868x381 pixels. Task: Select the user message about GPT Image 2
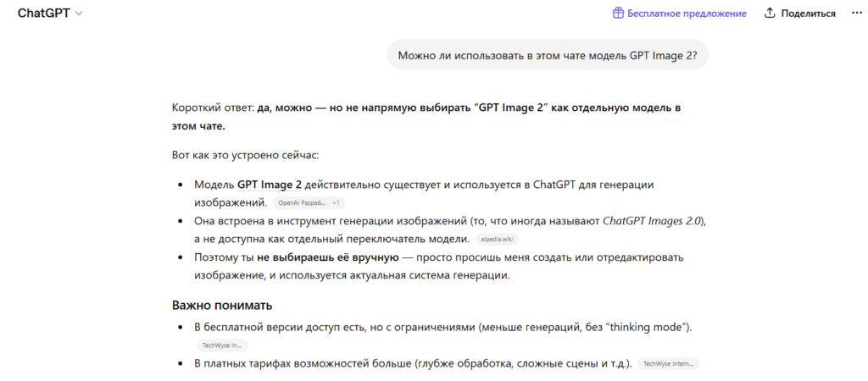(x=547, y=55)
